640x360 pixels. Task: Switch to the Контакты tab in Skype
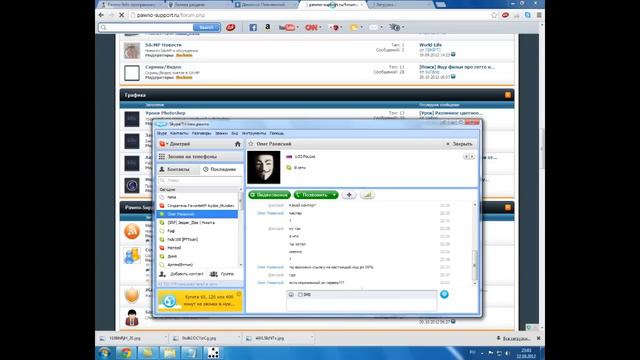tap(178, 169)
